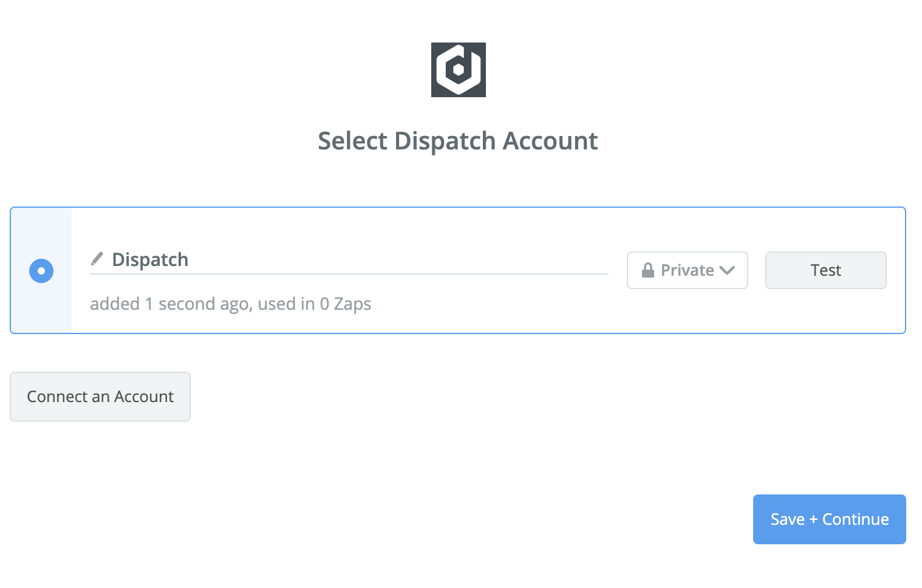The image size is (922, 588).
Task: Click the "added 1 second ago" text
Action: (171, 304)
